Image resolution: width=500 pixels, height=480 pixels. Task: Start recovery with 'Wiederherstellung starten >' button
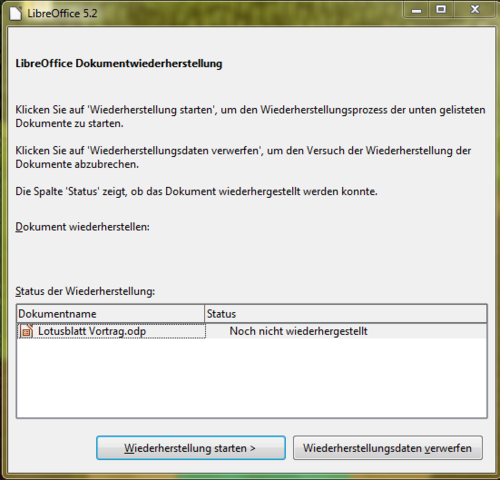(191, 448)
